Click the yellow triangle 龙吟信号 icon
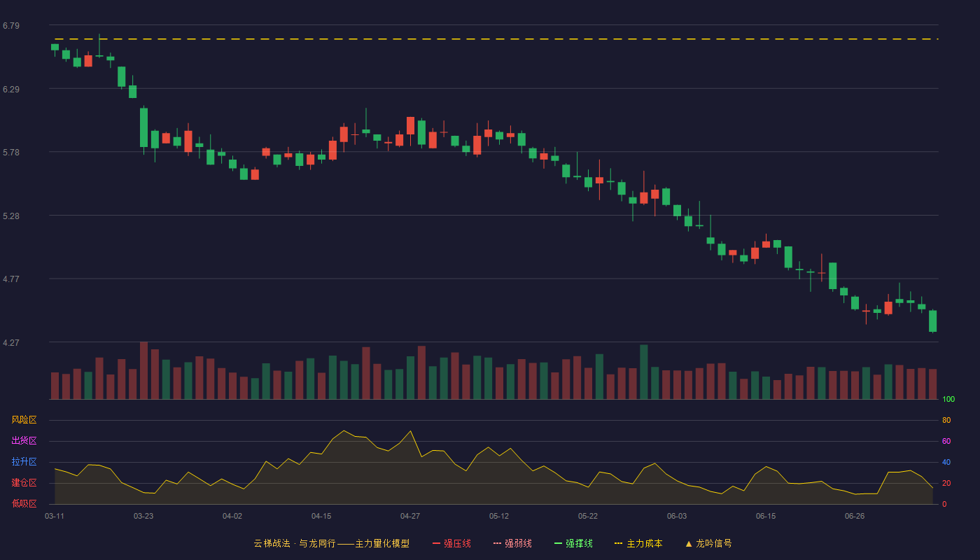 tap(688, 543)
